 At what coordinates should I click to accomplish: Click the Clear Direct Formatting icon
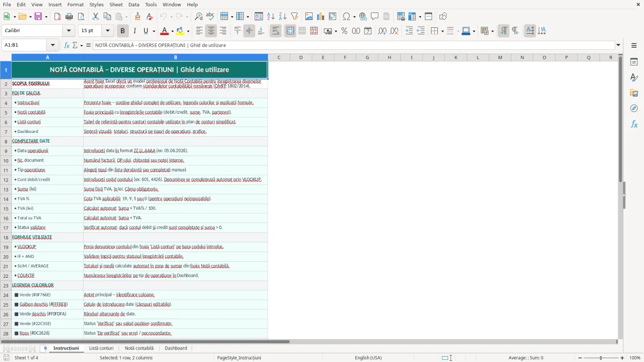coord(150,17)
